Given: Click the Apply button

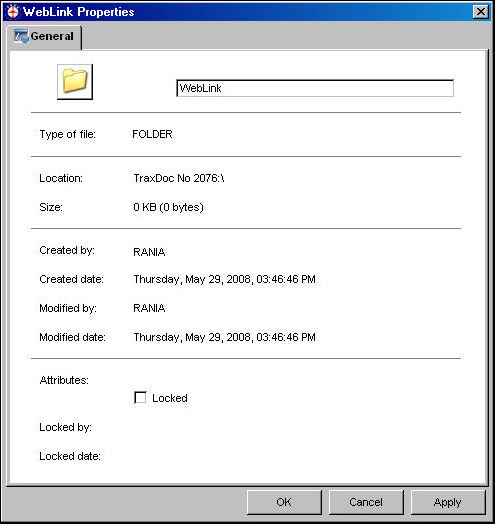Looking at the screenshot, I should click(448, 502).
